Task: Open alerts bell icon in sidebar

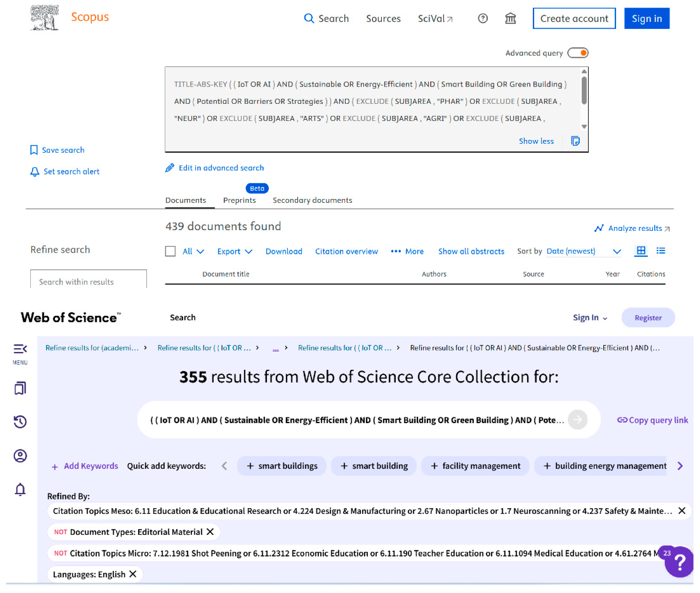Action: pos(20,490)
